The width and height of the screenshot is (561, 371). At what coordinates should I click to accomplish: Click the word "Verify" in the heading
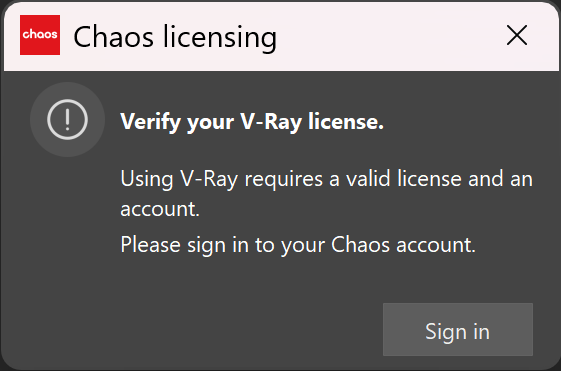(x=151, y=122)
